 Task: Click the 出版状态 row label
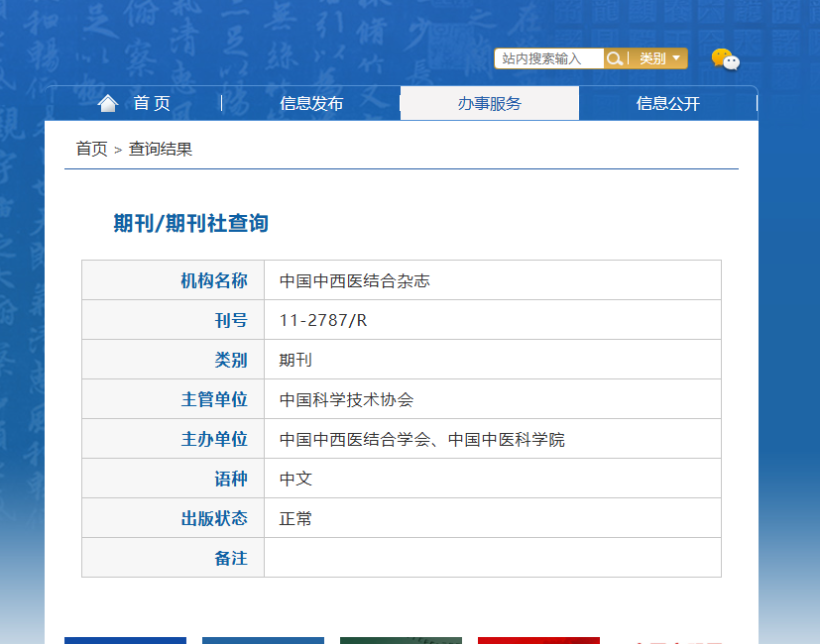tap(214, 519)
